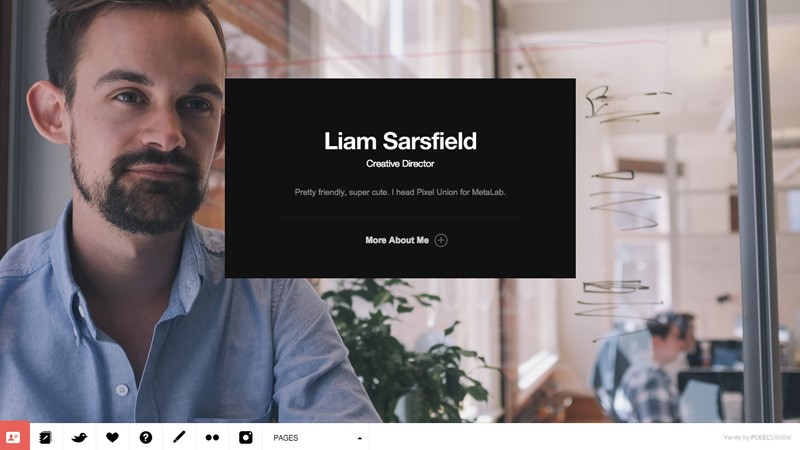Follow the PIXELUNION credit link
Screen dimensions: 800x450
click(x=770, y=437)
